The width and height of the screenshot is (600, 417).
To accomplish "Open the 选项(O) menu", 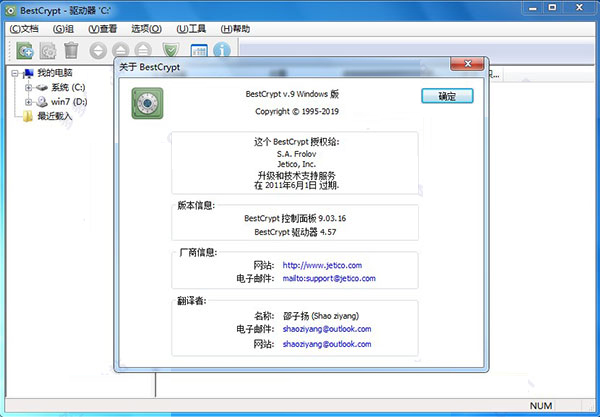I will coord(147,29).
